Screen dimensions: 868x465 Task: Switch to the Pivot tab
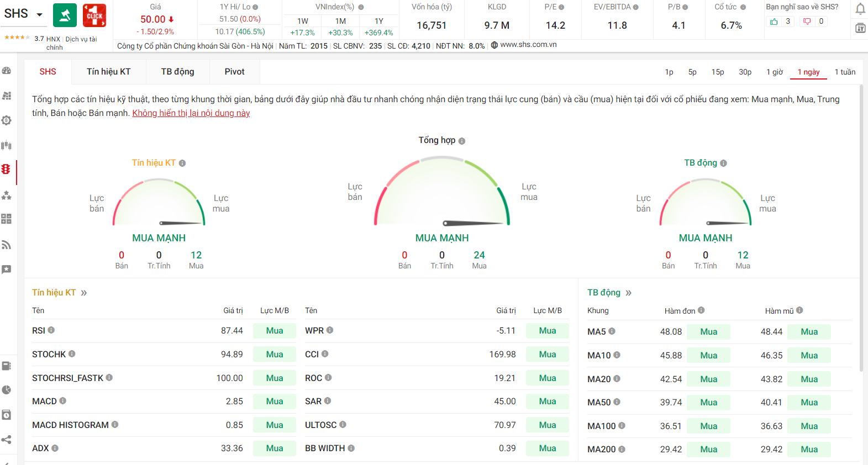tap(234, 72)
